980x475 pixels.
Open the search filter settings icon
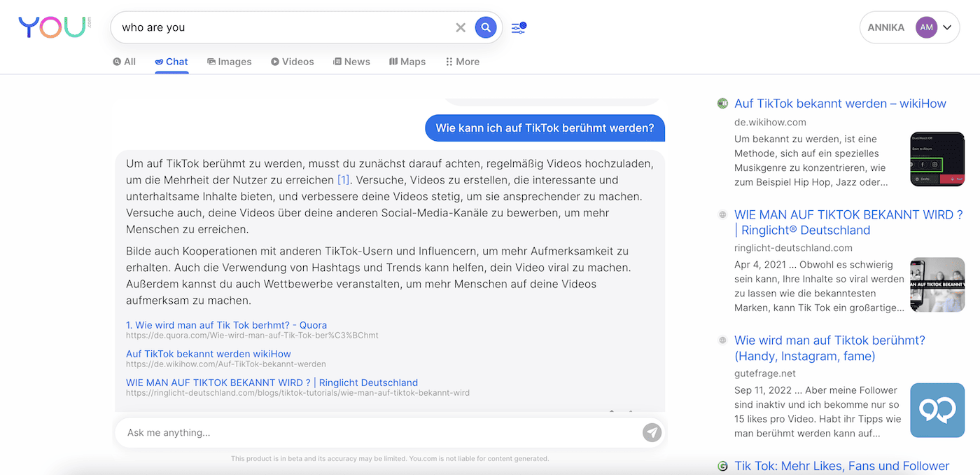click(x=519, y=28)
